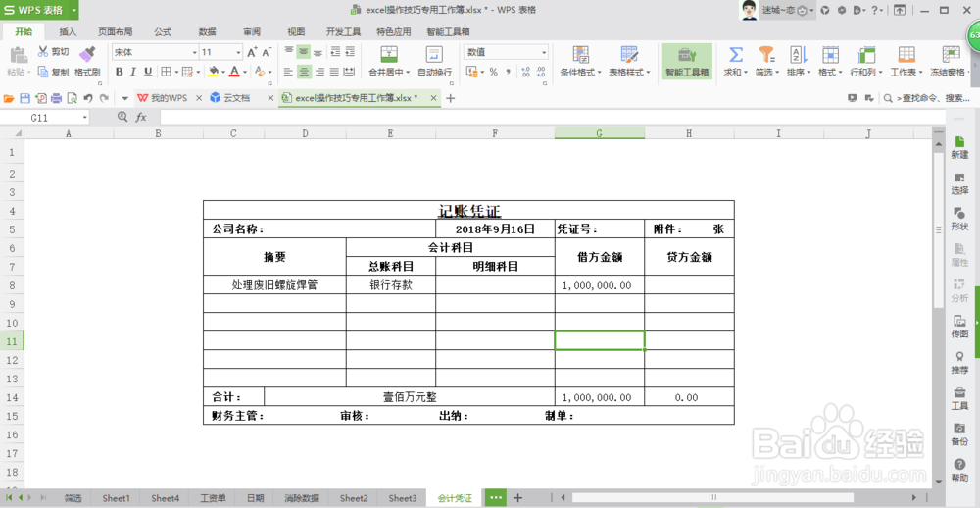This screenshot has height=508, width=980.
Task: Expand the font color dropdown arrow
Action: click(244, 73)
